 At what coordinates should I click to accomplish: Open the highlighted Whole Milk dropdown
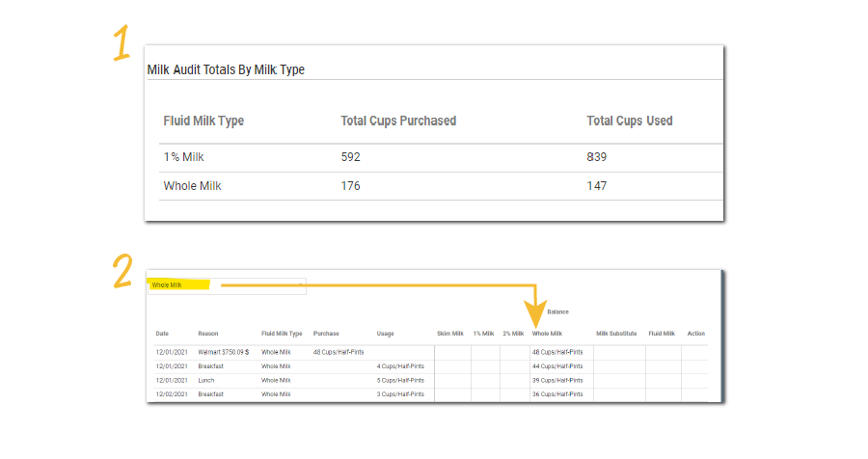228,285
